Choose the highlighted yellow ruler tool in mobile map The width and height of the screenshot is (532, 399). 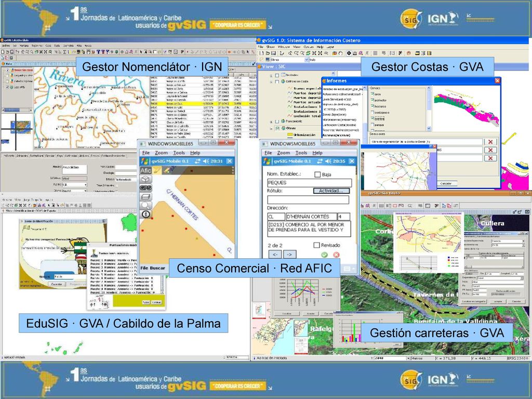(x=156, y=170)
